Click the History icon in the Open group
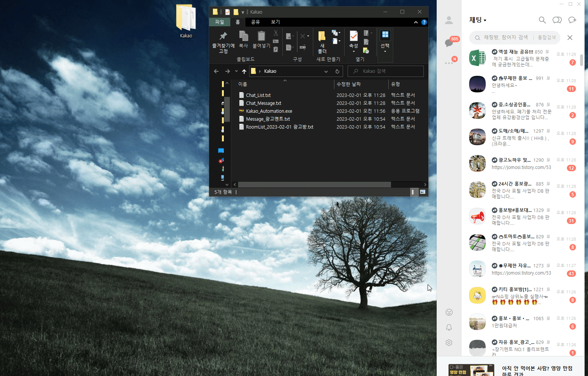Screen dimensions: 588x376 pos(366,50)
